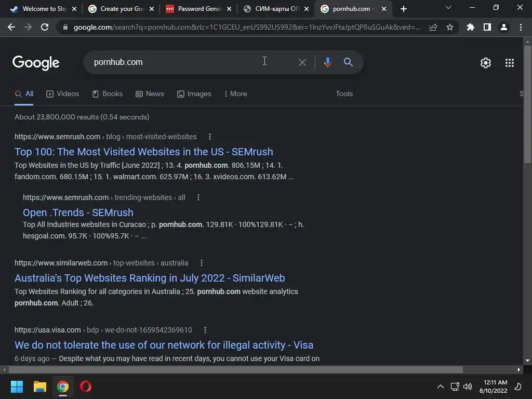Go forward with the forward arrow
This screenshot has width=532, height=399.
[28, 27]
